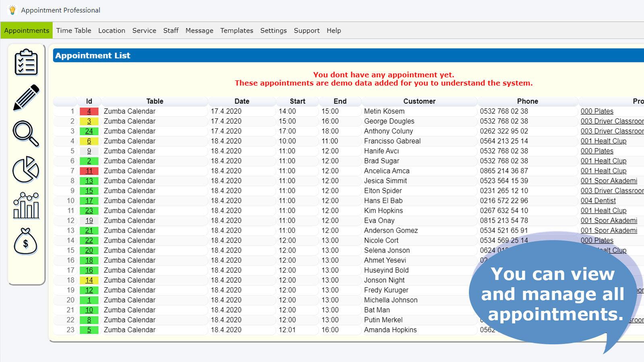Open the magnifier search icon
Image resolution: width=644 pixels, height=362 pixels.
tap(25, 133)
